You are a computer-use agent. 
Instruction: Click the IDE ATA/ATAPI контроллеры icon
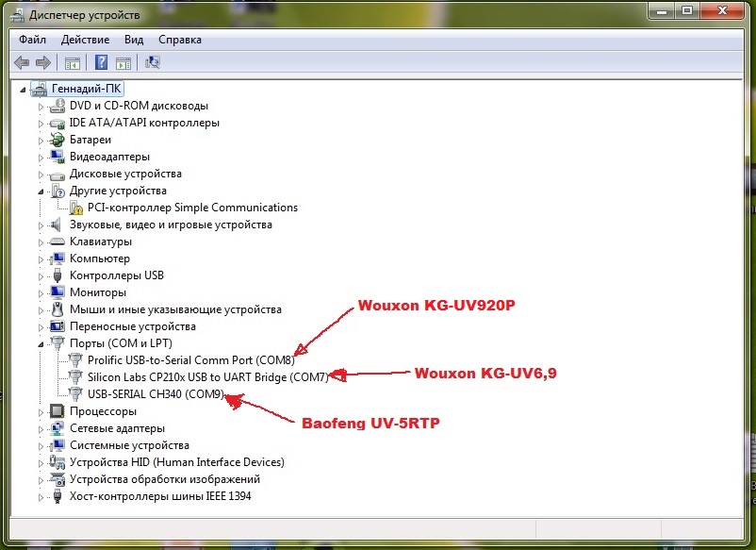[x=58, y=123]
